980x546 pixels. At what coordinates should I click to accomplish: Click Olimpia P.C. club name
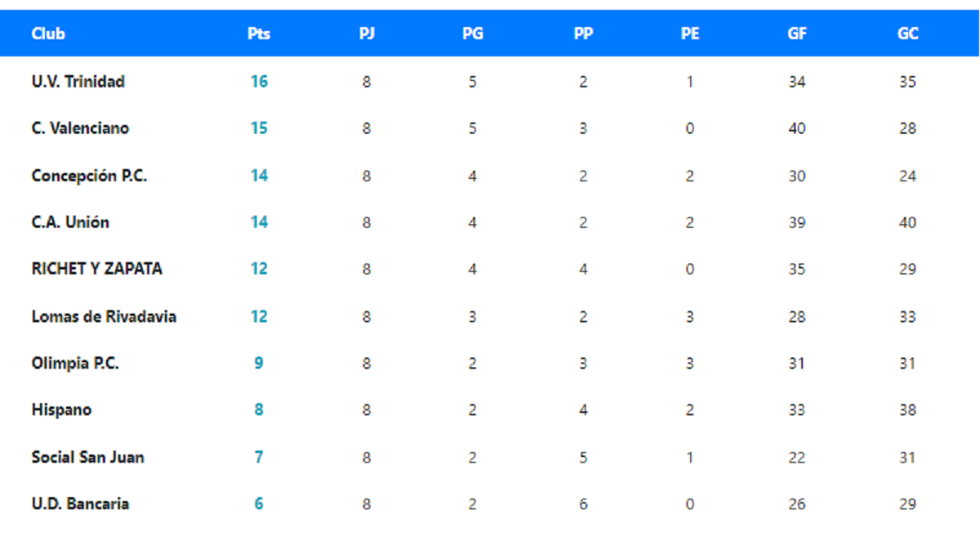[x=75, y=364]
